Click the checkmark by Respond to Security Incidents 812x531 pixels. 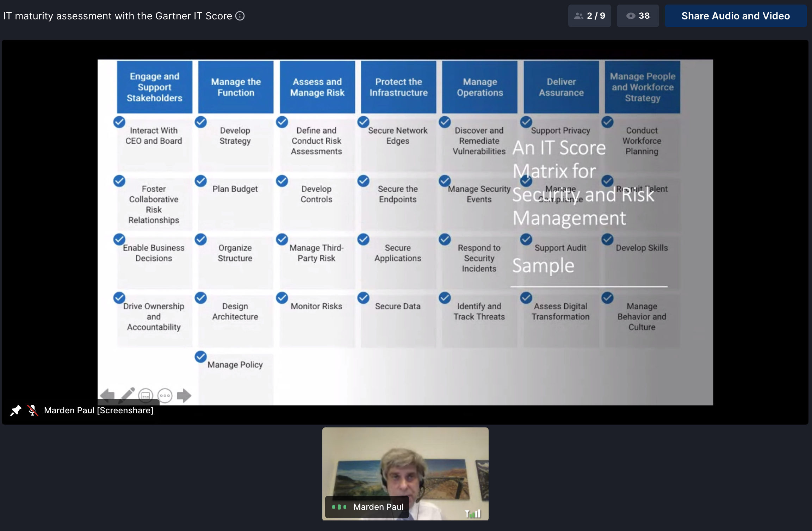pyautogui.click(x=445, y=239)
